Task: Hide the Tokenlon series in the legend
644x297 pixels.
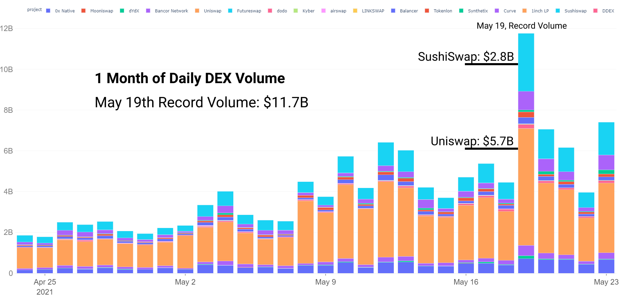Action: coord(438,11)
